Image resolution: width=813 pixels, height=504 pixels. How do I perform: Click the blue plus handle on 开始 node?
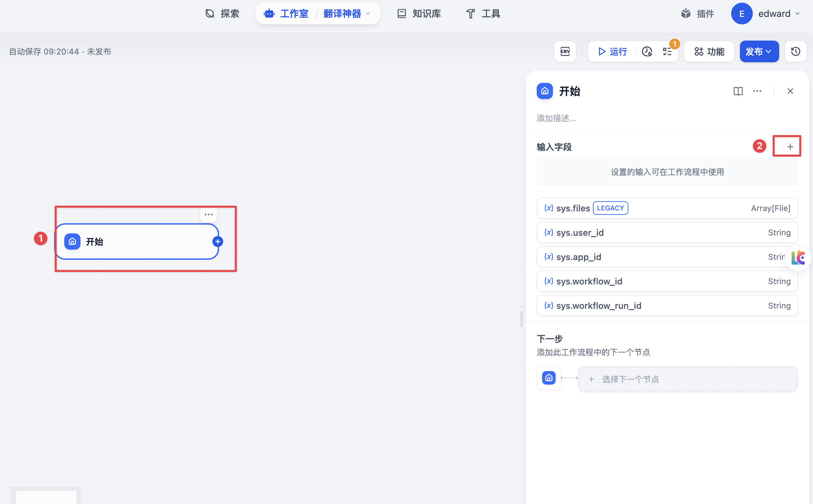(217, 242)
